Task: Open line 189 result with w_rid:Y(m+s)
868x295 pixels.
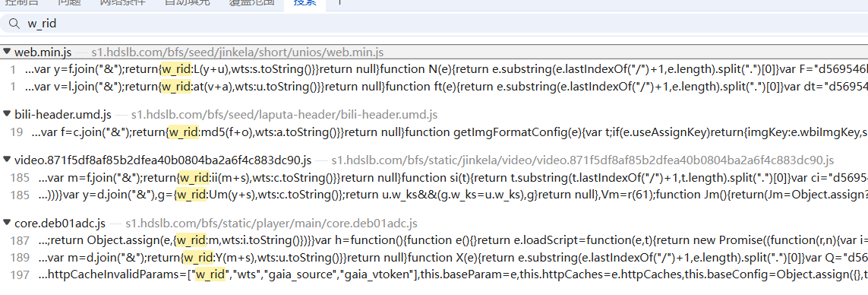Action: (x=453, y=257)
